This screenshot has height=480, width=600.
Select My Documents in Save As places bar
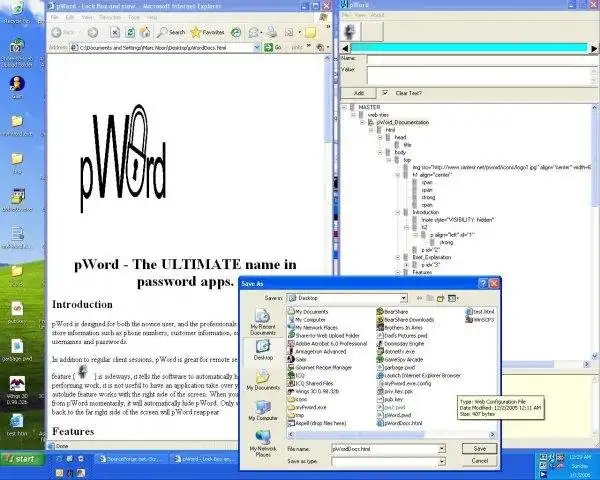(263, 380)
